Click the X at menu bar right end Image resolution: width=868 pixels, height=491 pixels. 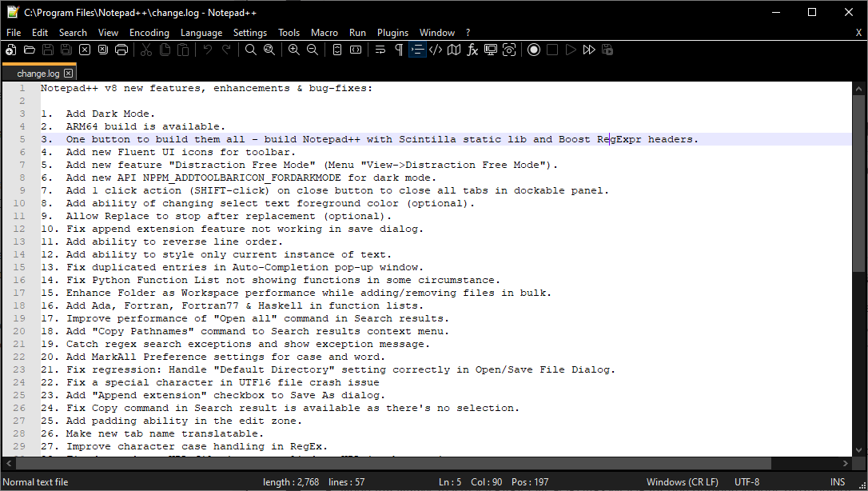click(858, 33)
